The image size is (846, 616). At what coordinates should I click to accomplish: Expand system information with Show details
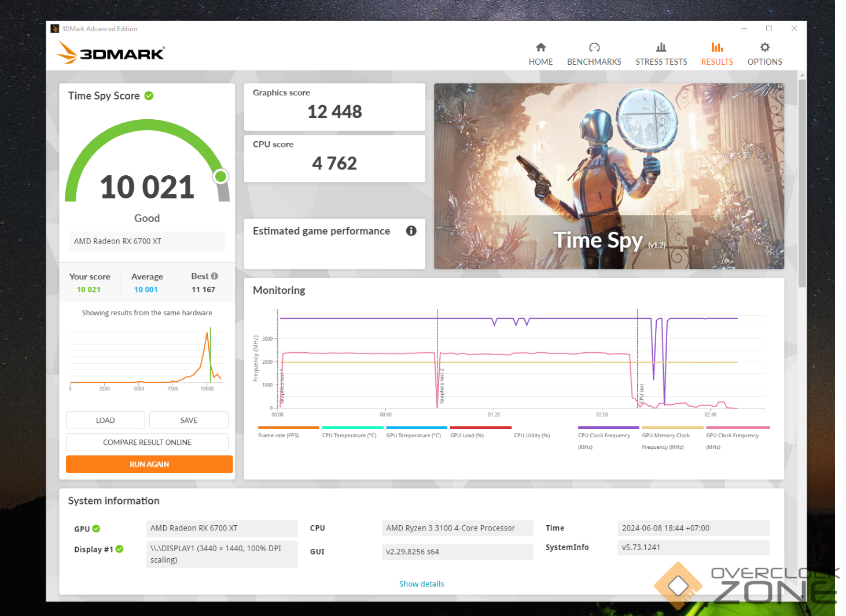(421, 584)
